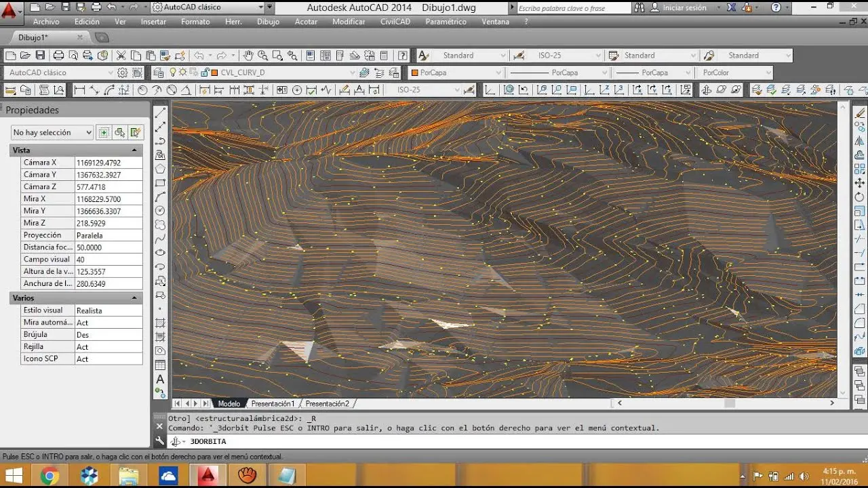Click the Save floppy disk icon
Screen dimensions: 868x488
click(x=41, y=56)
